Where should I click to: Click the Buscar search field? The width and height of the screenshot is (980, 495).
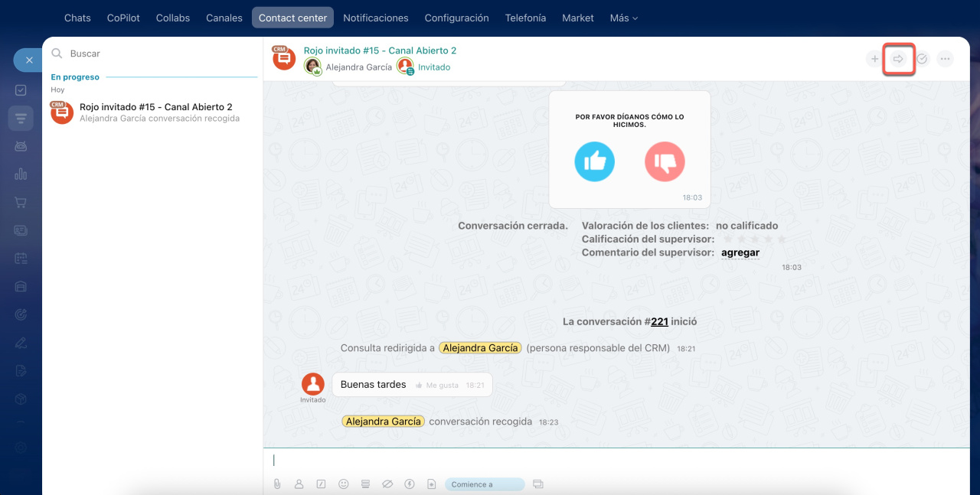tap(153, 54)
